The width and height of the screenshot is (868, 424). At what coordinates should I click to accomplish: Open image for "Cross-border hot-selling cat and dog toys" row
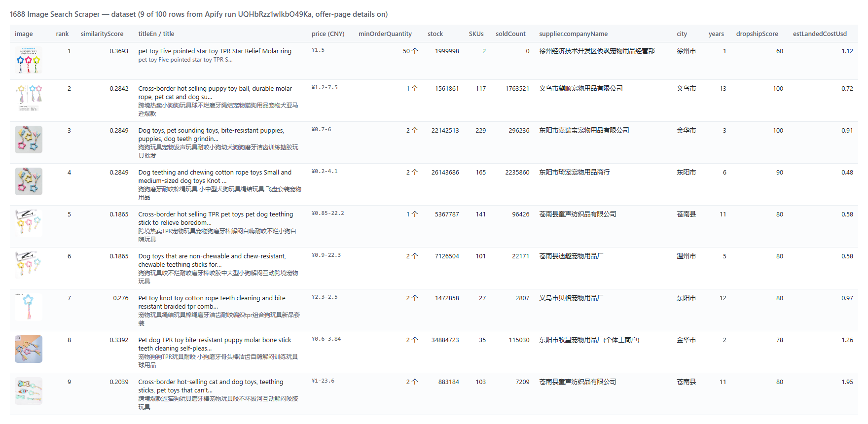click(x=29, y=391)
